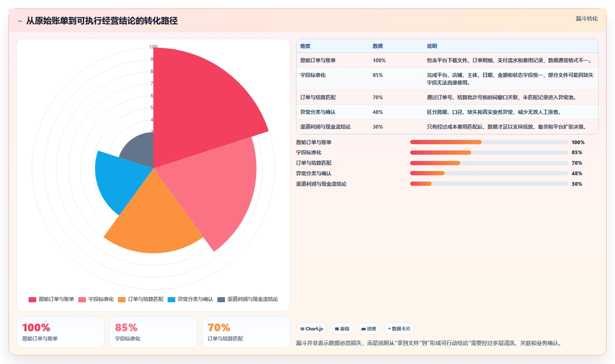Image resolution: width=615 pixels, height=364 pixels.
Task: Click the 100% value in the table
Action: point(379,61)
